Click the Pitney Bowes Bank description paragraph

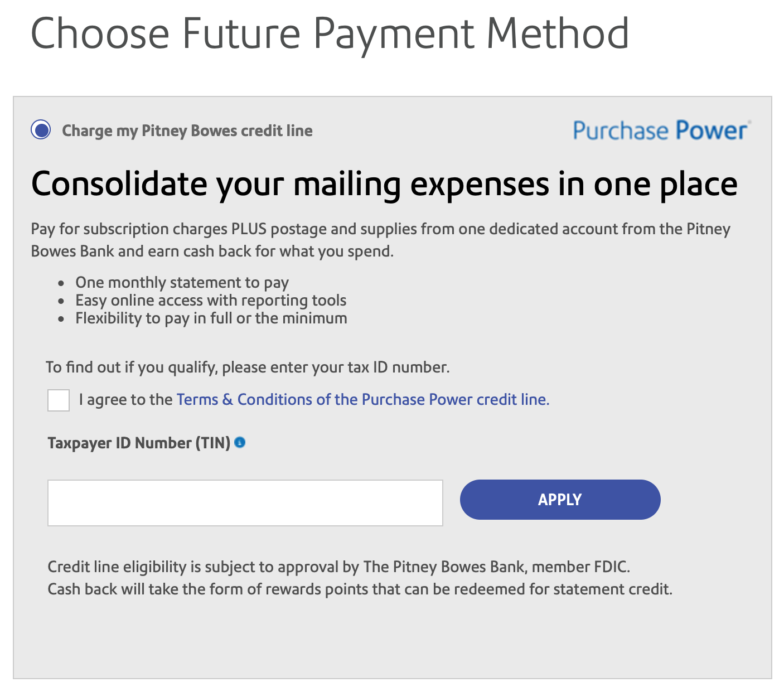coord(381,240)
